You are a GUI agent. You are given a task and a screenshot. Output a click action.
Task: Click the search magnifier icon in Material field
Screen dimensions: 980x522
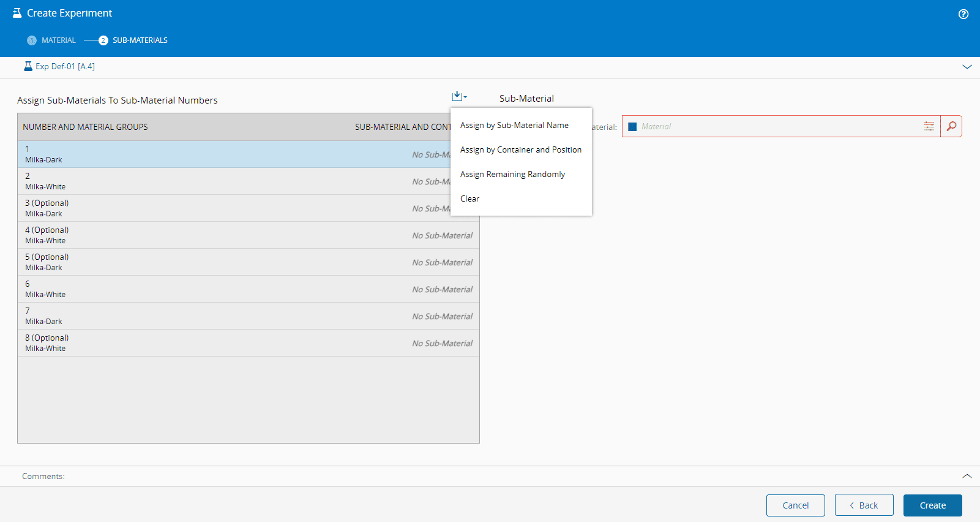pos(951,126)
